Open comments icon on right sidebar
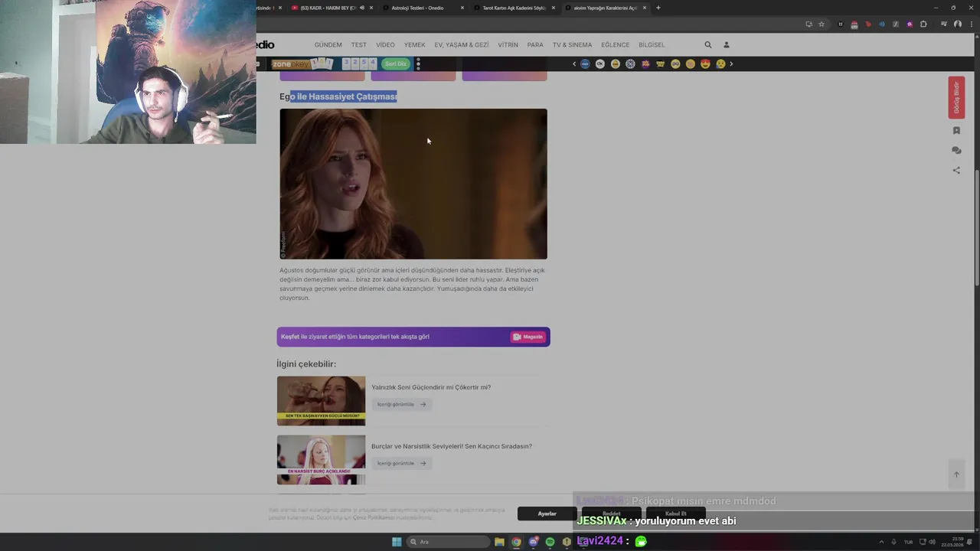 [956, 151]
